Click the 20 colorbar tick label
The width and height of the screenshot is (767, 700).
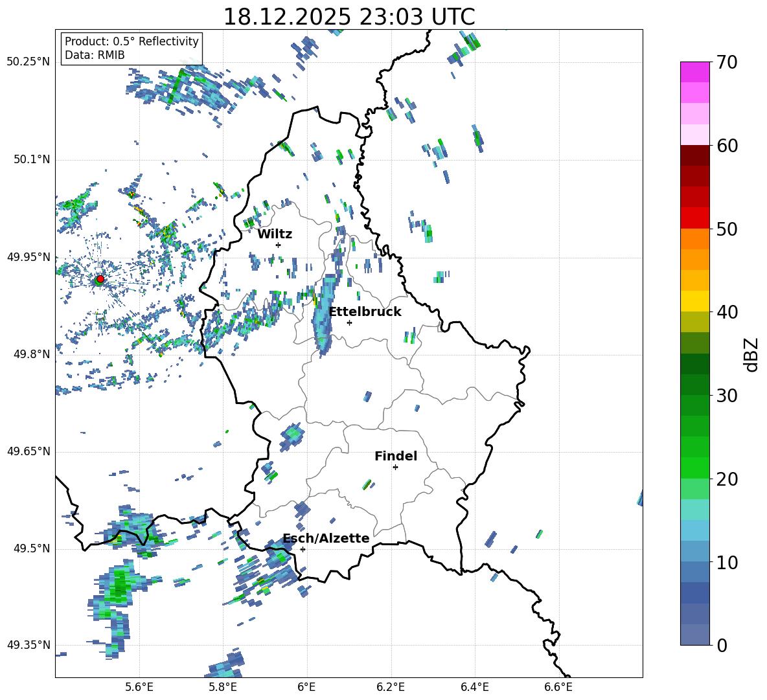point(727,479)
